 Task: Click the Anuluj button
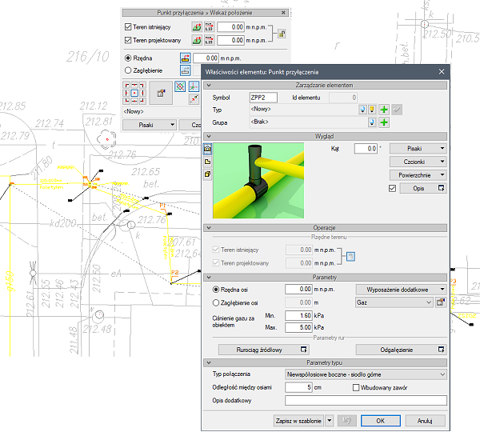(425, 421)
